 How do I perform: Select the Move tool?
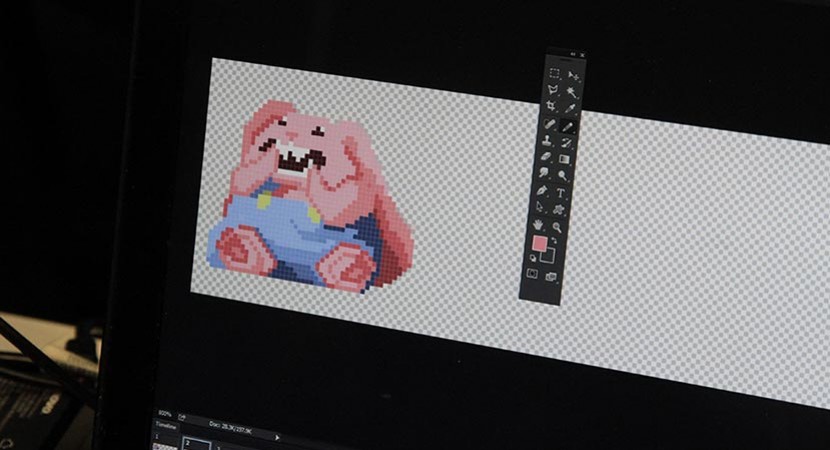tap(573, 76)
